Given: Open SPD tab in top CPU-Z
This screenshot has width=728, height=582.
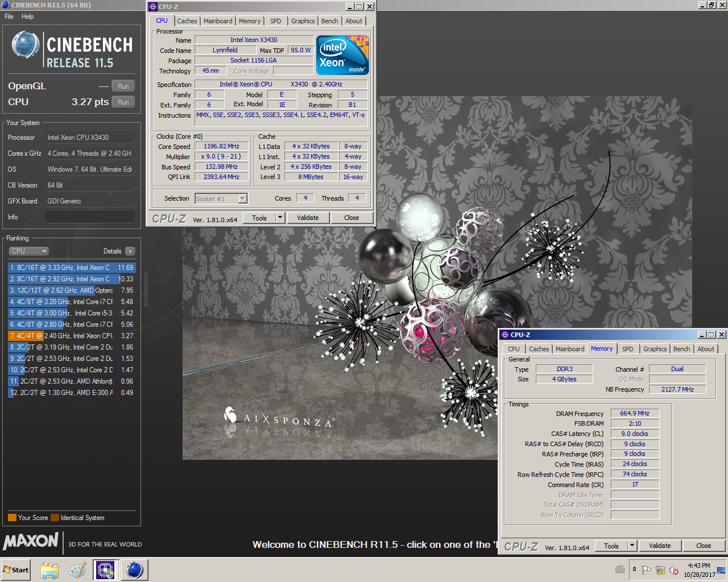Looking at the screenshot, I should 276,21.
